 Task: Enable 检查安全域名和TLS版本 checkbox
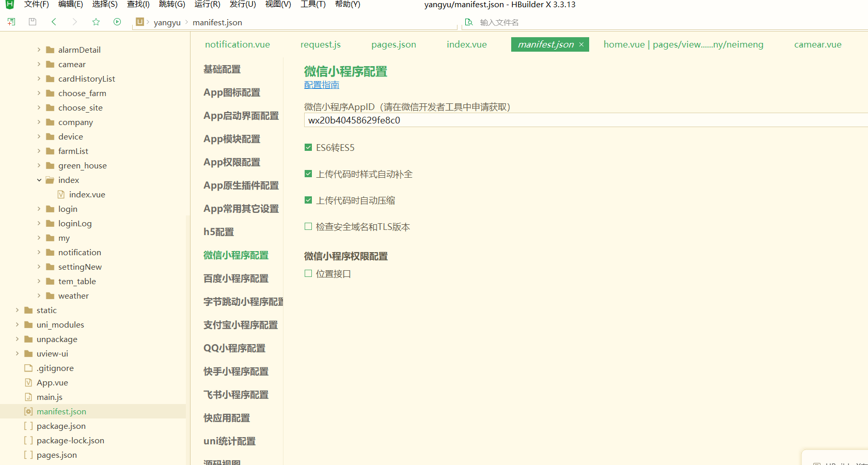[308, 226]
